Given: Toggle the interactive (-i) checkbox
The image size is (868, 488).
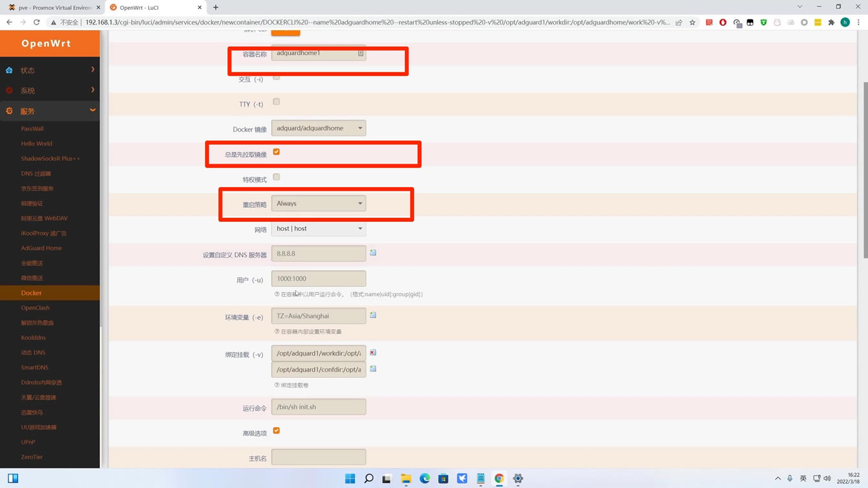Looking at the screenshot, I should (x=276, y=77).
